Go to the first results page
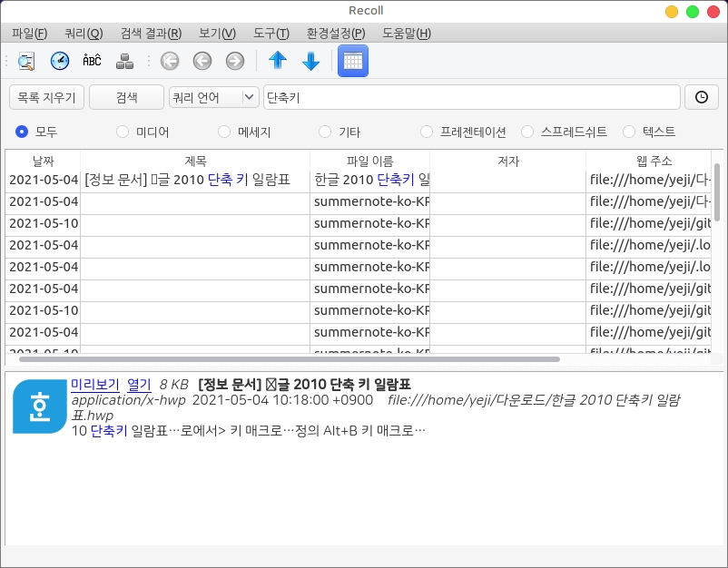 pos(170,61)
